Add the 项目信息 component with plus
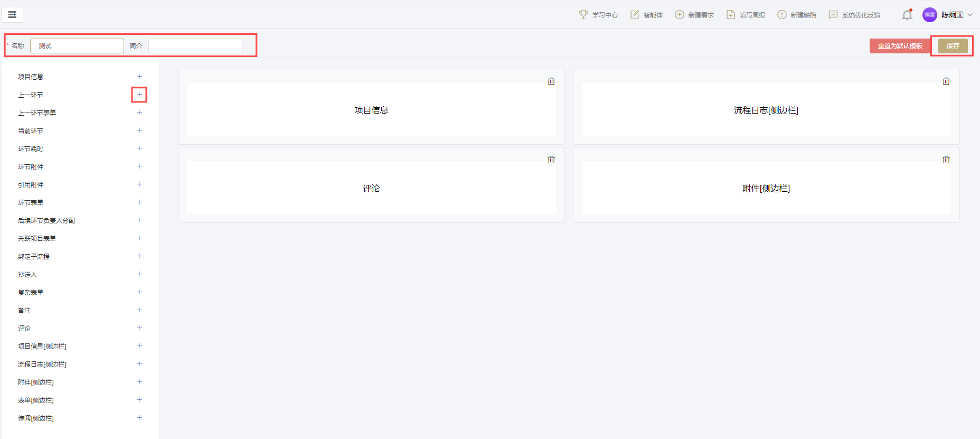Image resolution: width=980 pixels, height=439 pixels. pos(139,77)
